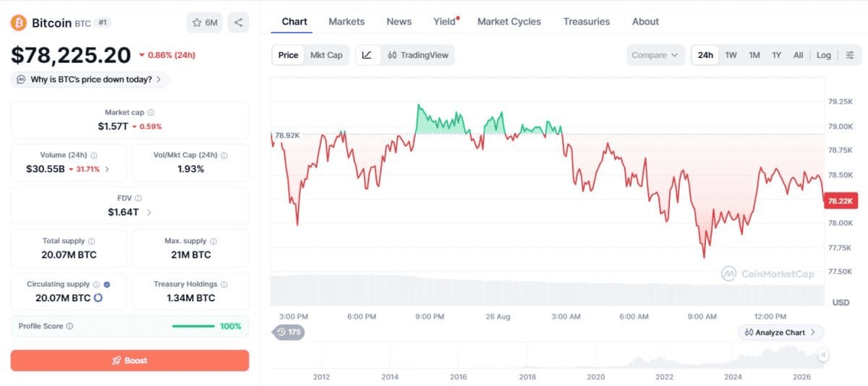868x386 pixels.
Task: Click the 0.86% (24h) change text
Action: pyautogui.click(x=167, y=55)
